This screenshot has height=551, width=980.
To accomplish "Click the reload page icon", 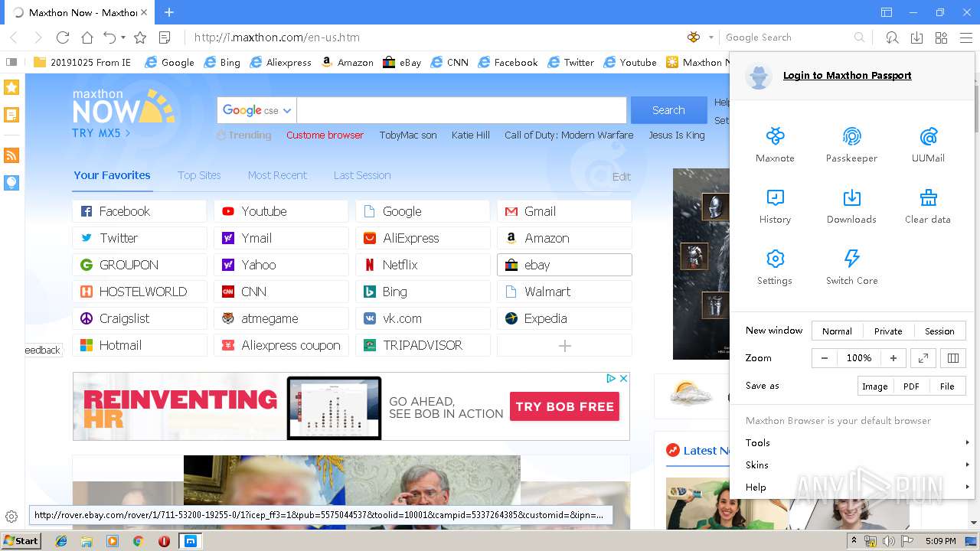I will [x=63, y=37].
